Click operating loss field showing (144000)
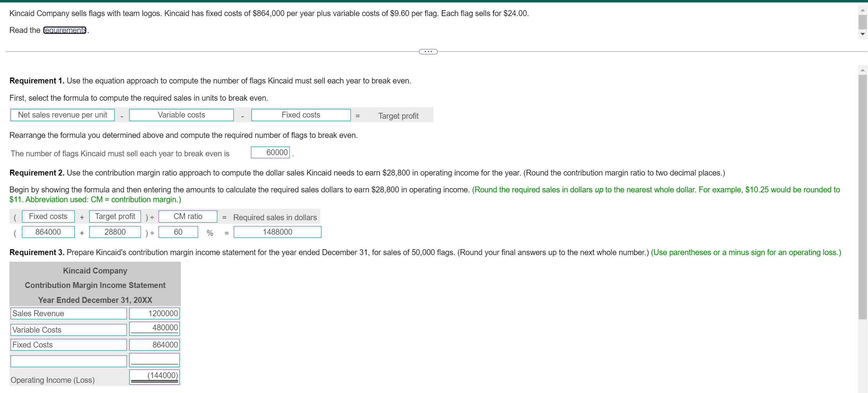This screenshot has height=393, width=868. (x=154, y=377)
